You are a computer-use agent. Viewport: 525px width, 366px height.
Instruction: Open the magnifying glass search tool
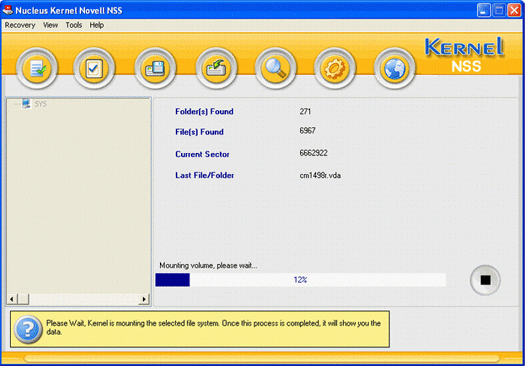coord(275,69)
